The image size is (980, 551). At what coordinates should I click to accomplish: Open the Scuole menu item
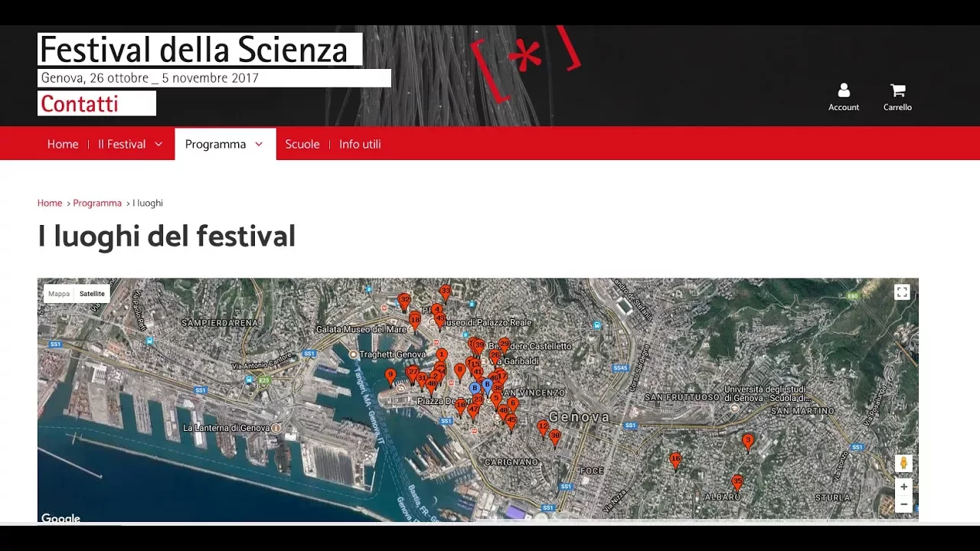click(x=302, y=144)
